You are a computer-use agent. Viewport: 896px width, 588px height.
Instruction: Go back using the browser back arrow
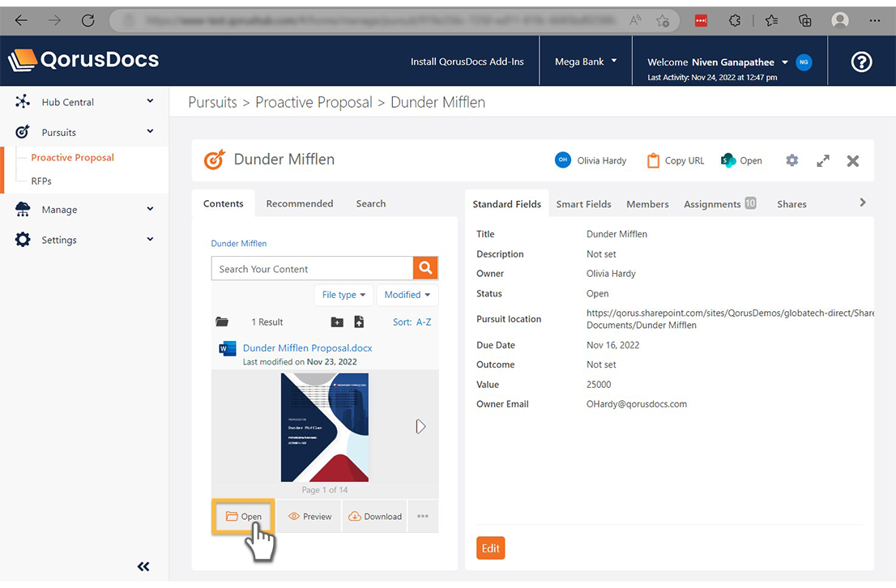[21, 20]
